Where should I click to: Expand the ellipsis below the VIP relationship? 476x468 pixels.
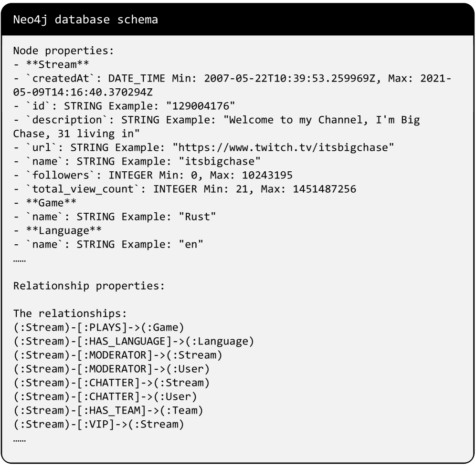pyautogui.click(x=19, y=439)
